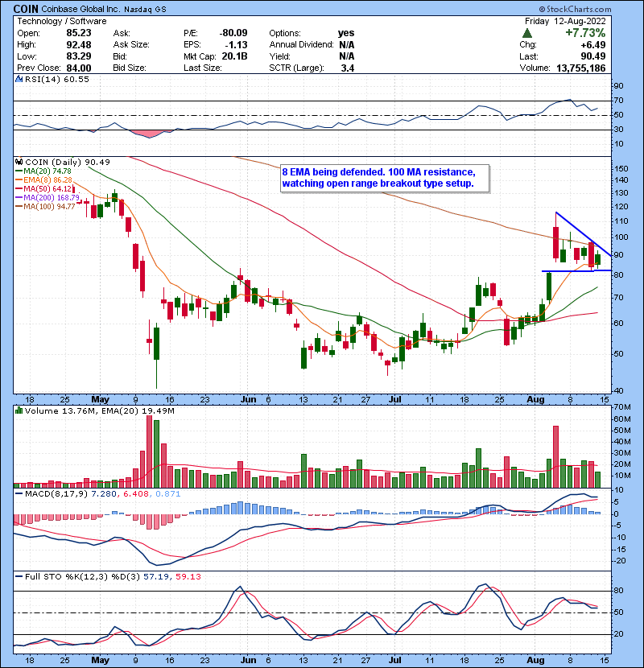This screenshot has width=644, height=668.
Task: Click the date Friday 12-Aug-2022
Action: coord(565,21)
